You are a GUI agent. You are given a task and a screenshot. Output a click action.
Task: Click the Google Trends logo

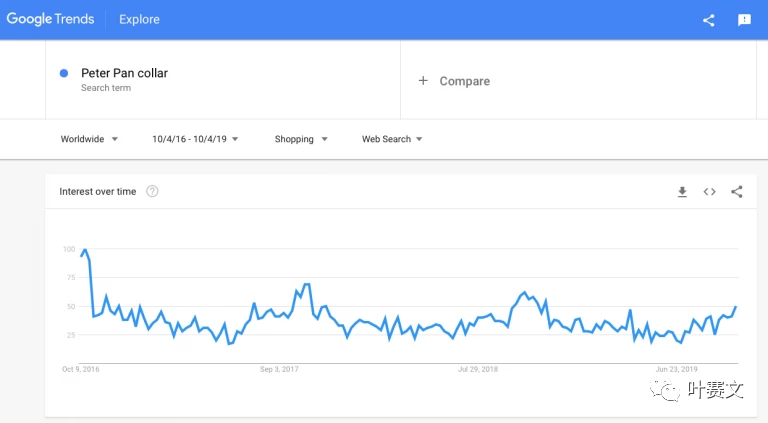pyautogui.click(x=50, y=19)
